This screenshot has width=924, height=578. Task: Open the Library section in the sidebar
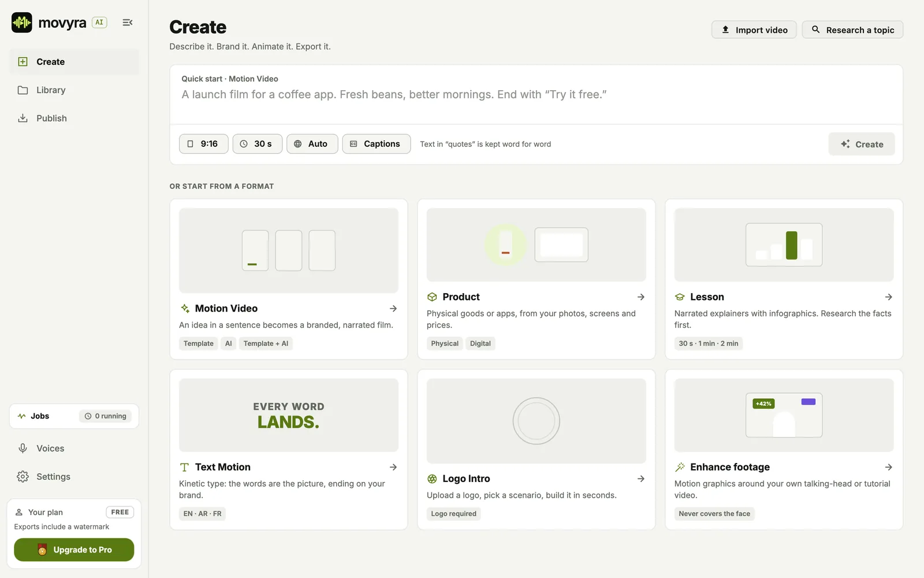74,90
